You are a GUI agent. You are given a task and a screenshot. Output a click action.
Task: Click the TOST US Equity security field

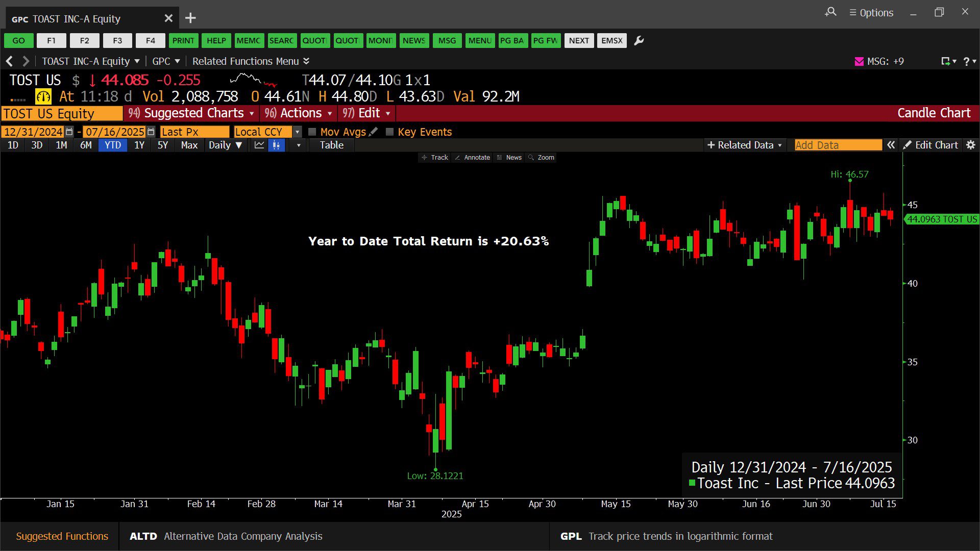[62, 113]
